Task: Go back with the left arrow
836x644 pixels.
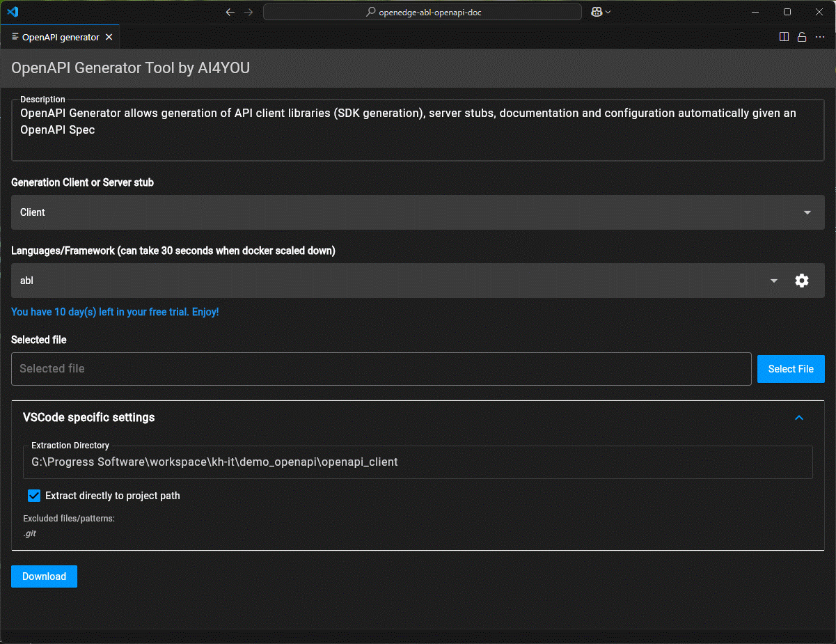Action: 230,12
